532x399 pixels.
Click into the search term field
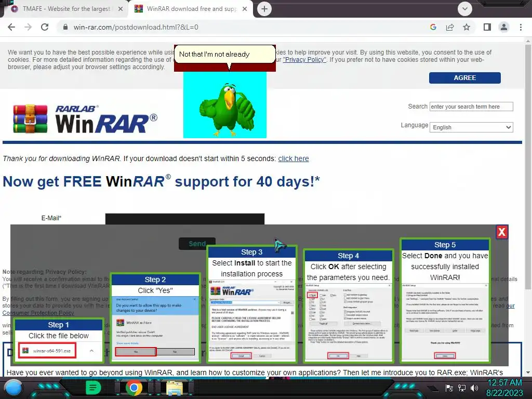pos(471,107)
